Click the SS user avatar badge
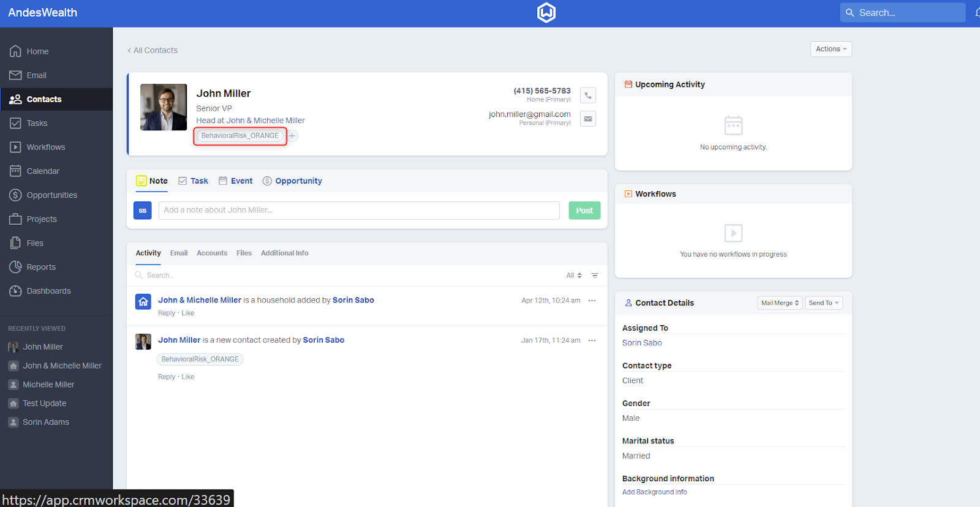 143,211
